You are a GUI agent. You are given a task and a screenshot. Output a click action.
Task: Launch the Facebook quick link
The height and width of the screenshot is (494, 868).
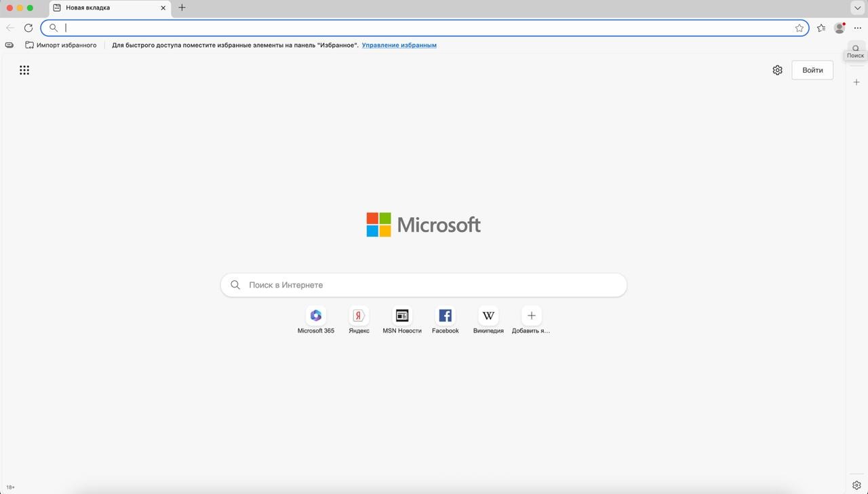[445, 320]
